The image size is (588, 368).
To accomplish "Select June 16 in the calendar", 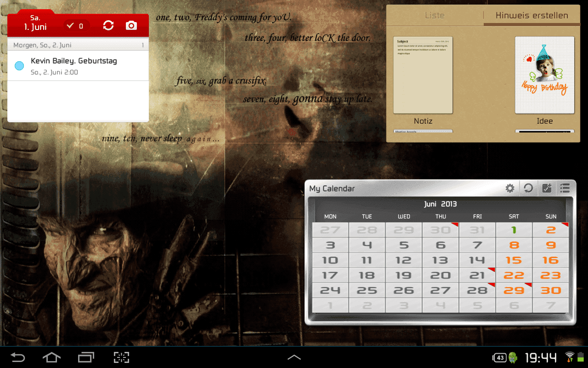I will click(x=551, y=260).
